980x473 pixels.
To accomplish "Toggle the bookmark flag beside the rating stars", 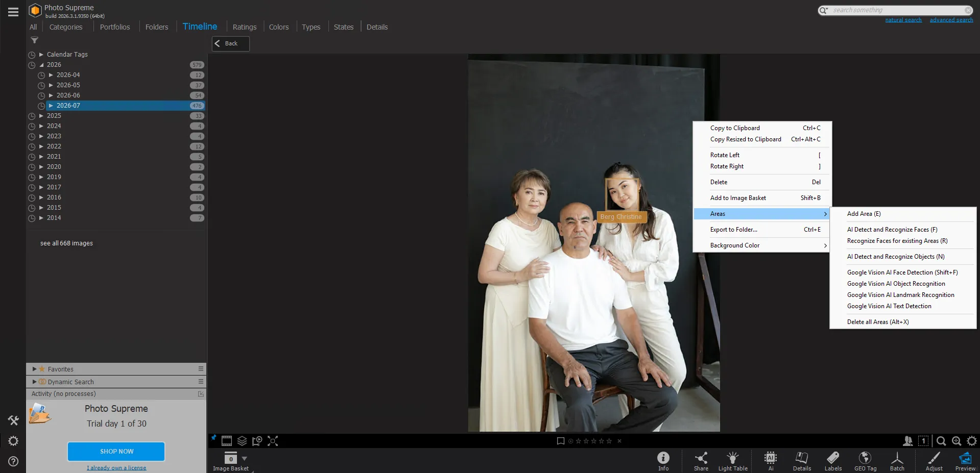I will pyautogui.click(x=560, y=441).
